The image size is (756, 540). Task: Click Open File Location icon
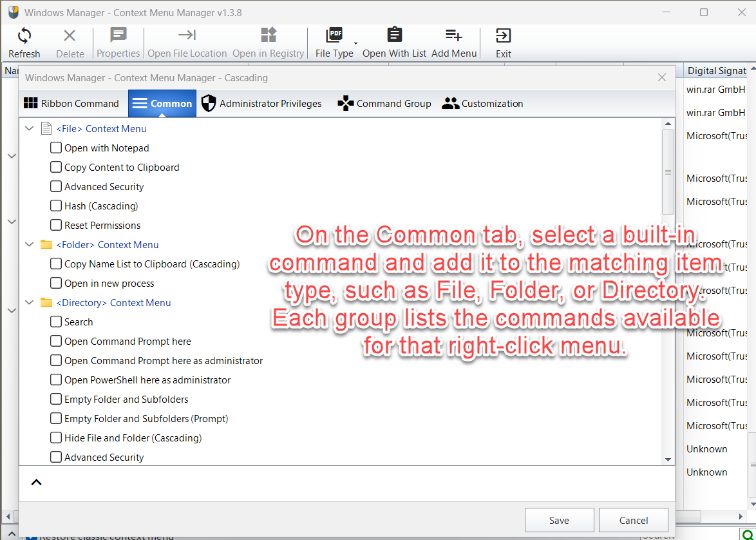coord(187,35)
